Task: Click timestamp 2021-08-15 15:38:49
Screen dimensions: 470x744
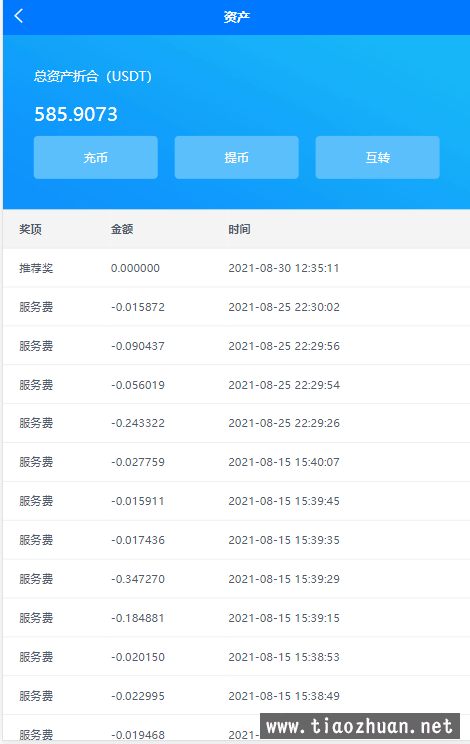Action: pyautogui.click(x=284, y=696)
